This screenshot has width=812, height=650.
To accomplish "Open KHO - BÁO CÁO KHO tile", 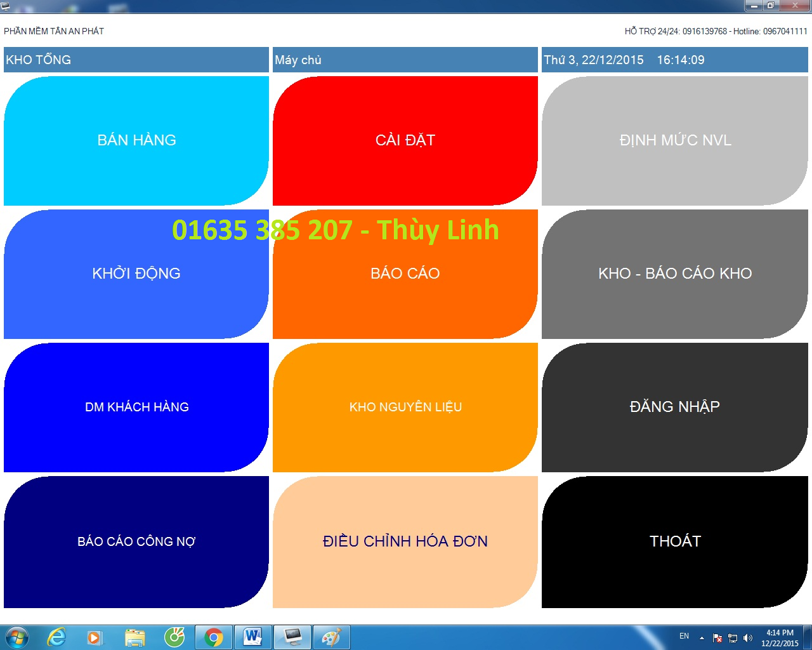I will pos(674,274).
